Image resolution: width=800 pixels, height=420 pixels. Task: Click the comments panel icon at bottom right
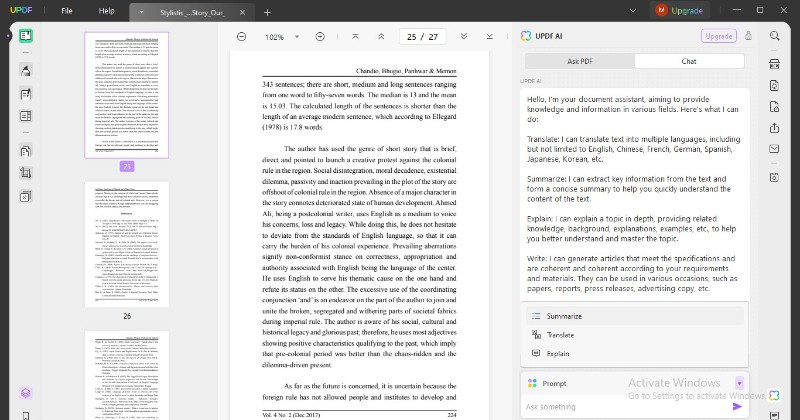774,416
